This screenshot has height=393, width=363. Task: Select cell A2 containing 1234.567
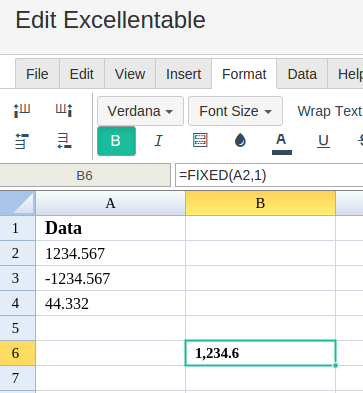pyautogui.click(x=110, y=253)
